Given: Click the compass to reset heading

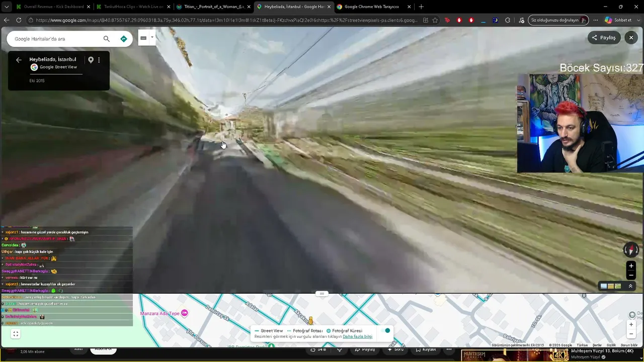Looking at the screenshot, I should [x=631, y=249].
